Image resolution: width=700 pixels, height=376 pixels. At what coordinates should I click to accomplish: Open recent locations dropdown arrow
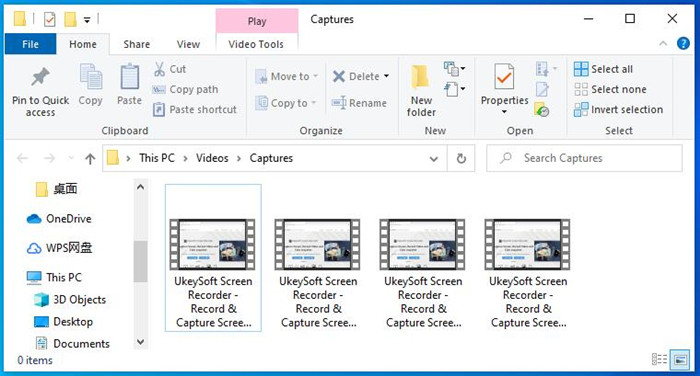tap(71, 158)
